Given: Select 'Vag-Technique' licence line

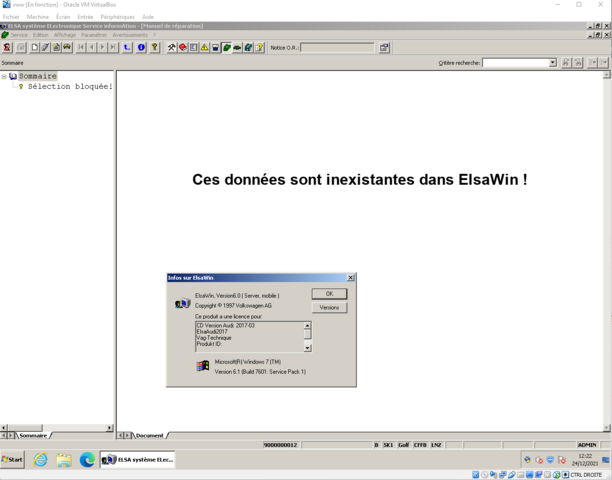Looking at the screenshot, I should tap(214, 338).
